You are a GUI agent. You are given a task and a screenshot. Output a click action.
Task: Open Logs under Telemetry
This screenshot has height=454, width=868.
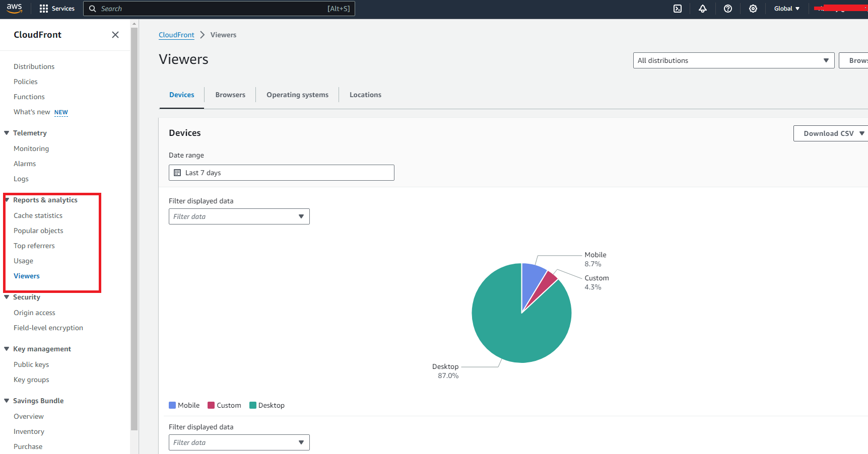pyautogui.click(x=21, y=179)
